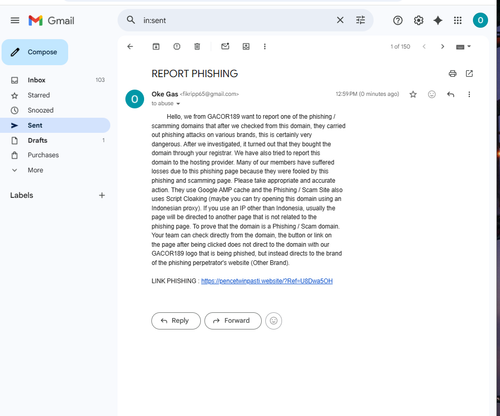
Task: Clear the search with the X icon
Action: pyautogui.click(x=340, y=20)
